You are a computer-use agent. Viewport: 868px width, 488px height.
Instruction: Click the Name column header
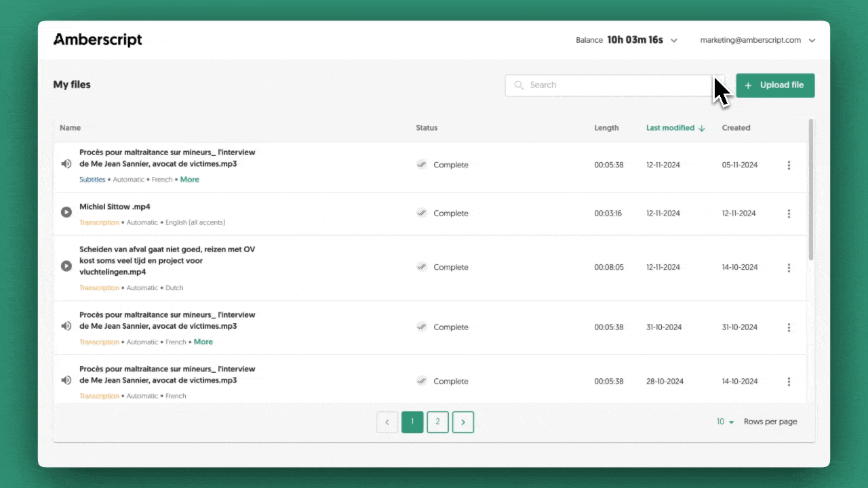tap(70, 127)
